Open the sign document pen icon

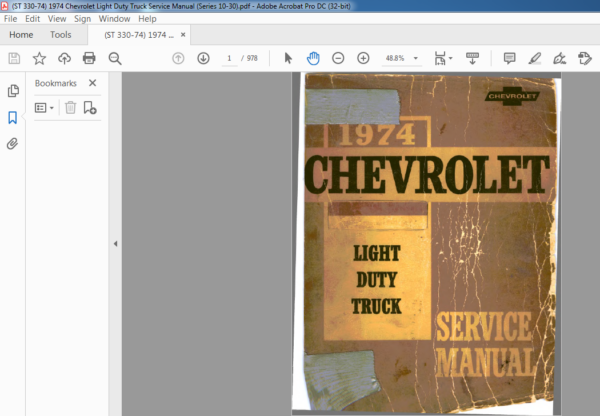click(x=559, y=58)
